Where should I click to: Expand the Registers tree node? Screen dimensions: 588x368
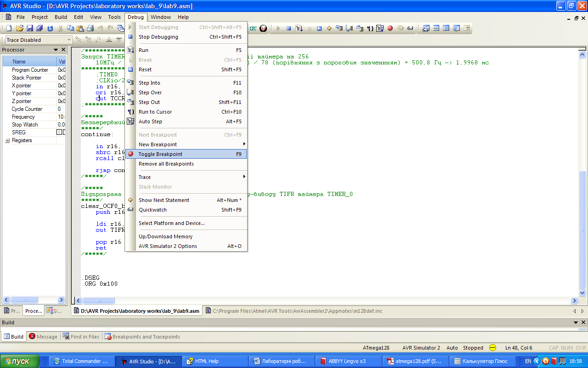[x=7, y=140]
